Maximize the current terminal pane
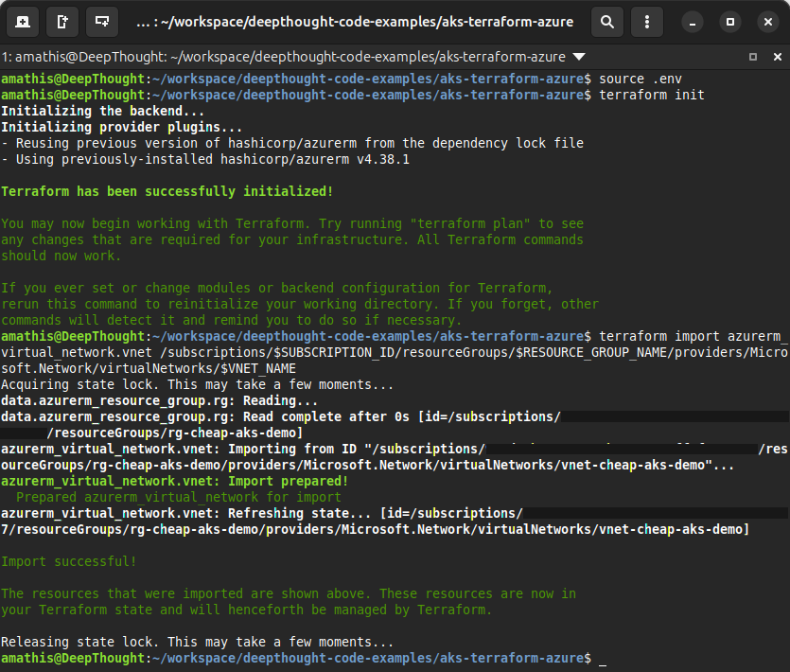 coord(753,57)
